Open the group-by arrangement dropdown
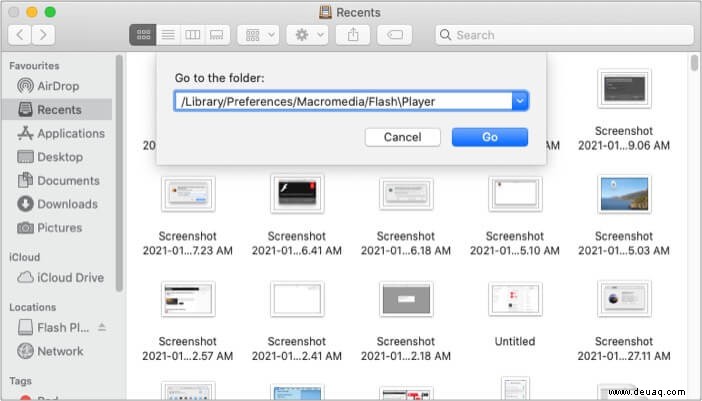Screen dimensions: 702x401 [258, 35]
